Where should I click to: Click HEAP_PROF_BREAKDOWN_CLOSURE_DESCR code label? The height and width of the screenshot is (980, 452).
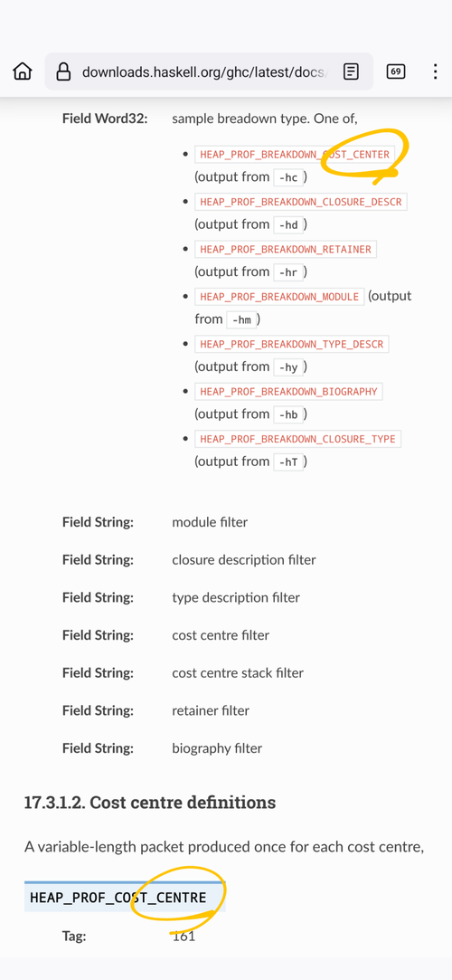tap(301, 202)
